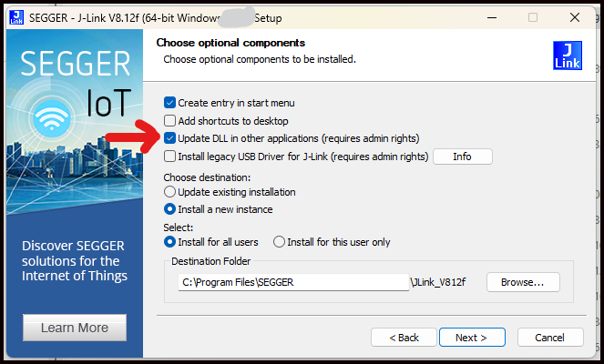Click the Wi-Fi IoT icon on banner

[x=51, y=119]
